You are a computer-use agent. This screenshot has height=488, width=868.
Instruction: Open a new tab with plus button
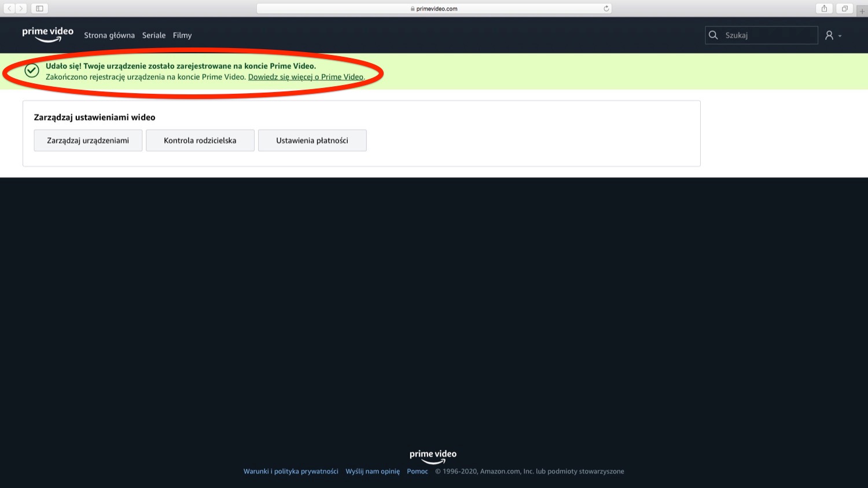(862, 11)
